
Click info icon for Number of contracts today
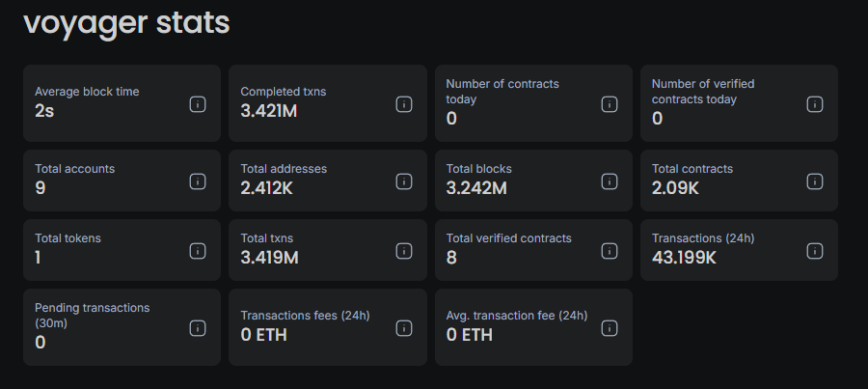(x=610, y=104)
